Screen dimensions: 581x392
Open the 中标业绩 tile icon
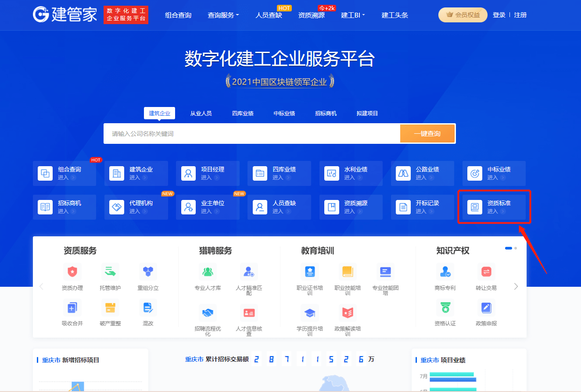(474, 173)
